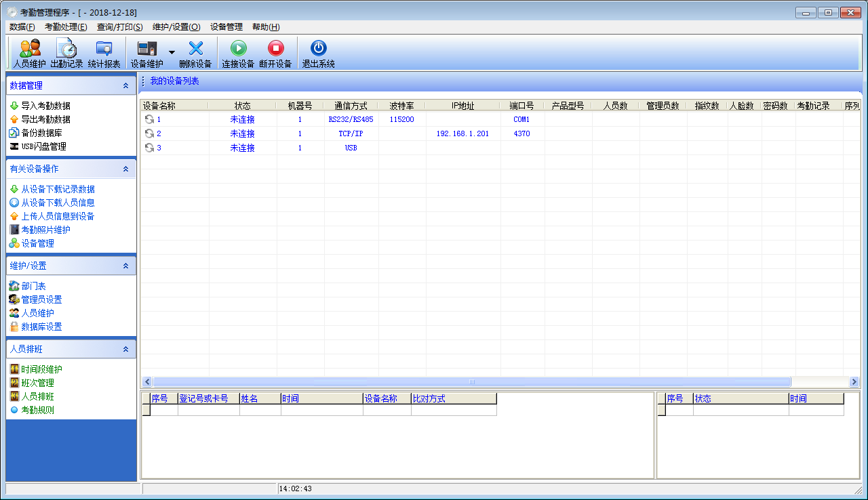This screenshot has width=868, height=500.
Task: Click the 出勤记录 clock icon
Action: coord(66,49)
